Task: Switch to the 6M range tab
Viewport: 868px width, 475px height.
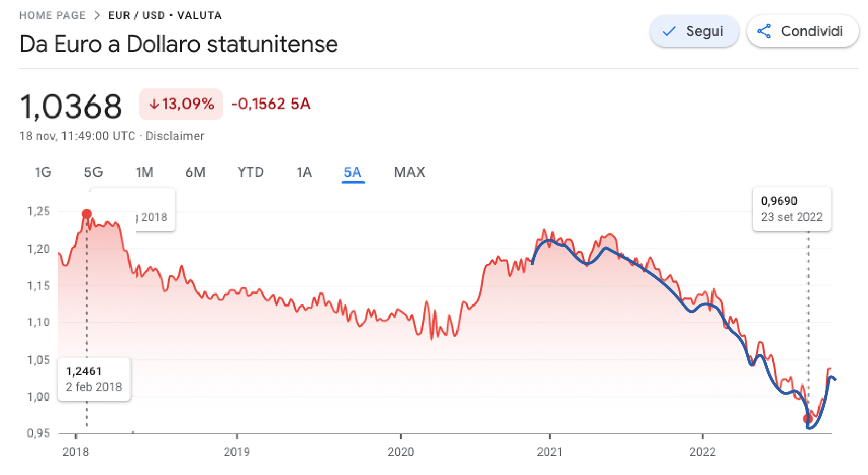Action: pyautogui.click(x=195, y=172)
